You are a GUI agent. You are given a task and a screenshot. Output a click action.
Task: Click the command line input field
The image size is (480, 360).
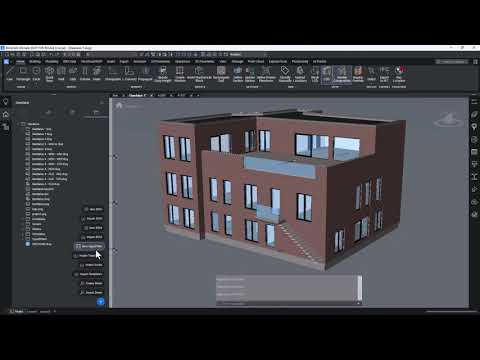(287, 303)
